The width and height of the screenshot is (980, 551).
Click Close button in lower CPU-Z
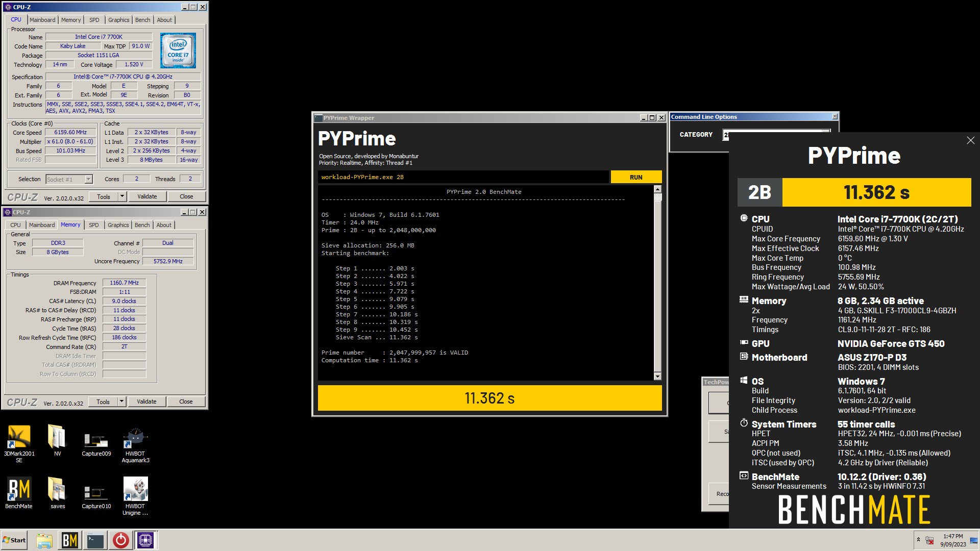tap(186, 402)
